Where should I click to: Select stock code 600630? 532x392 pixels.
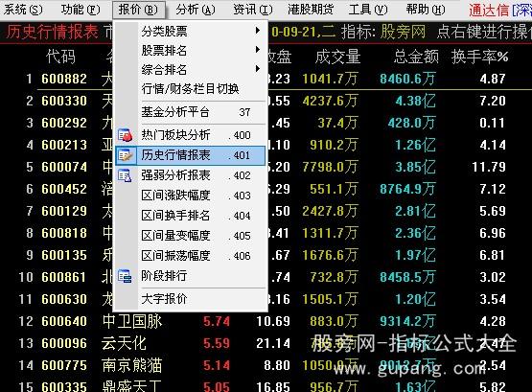point(64,299)
